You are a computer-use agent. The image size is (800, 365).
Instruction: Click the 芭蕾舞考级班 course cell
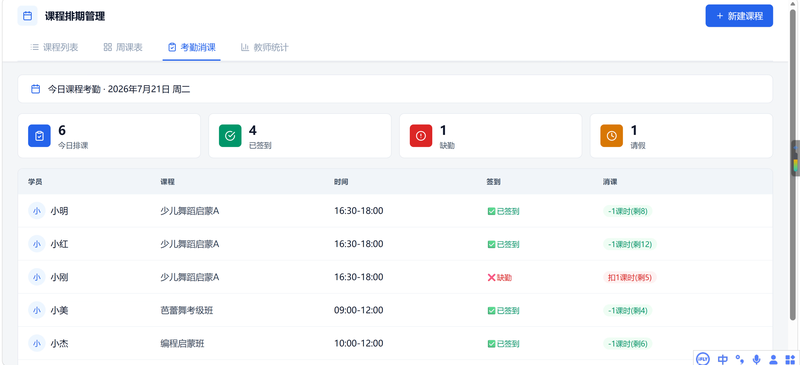coord(186,310)
